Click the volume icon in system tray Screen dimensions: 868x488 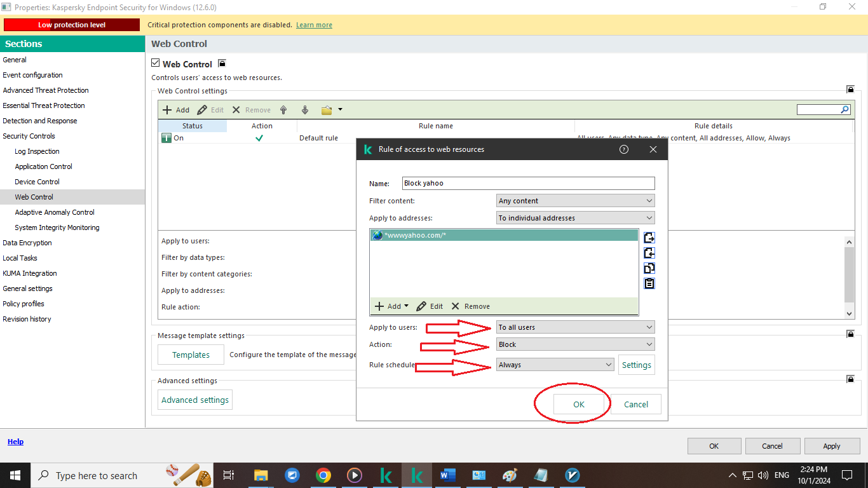point(763,475)
